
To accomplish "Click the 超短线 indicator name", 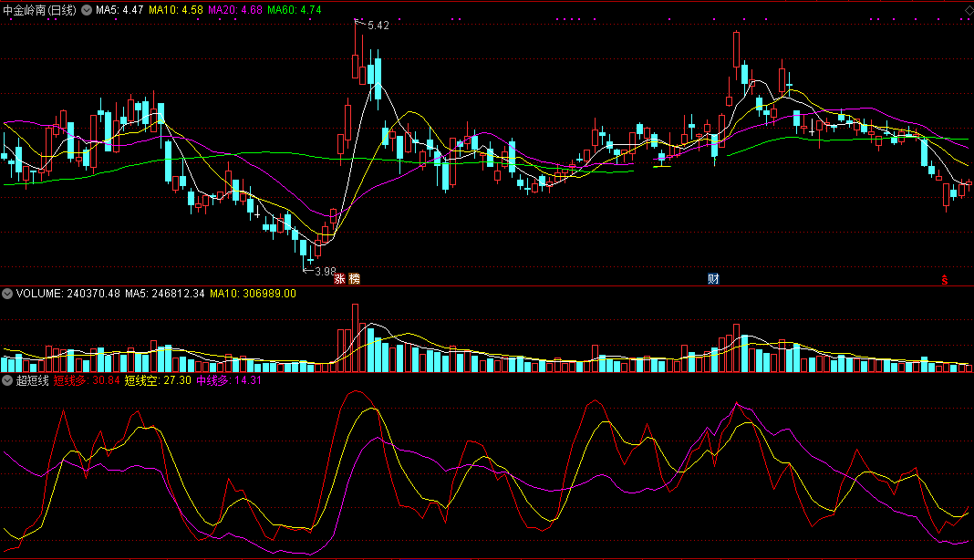I will click(x=32, y=380).
